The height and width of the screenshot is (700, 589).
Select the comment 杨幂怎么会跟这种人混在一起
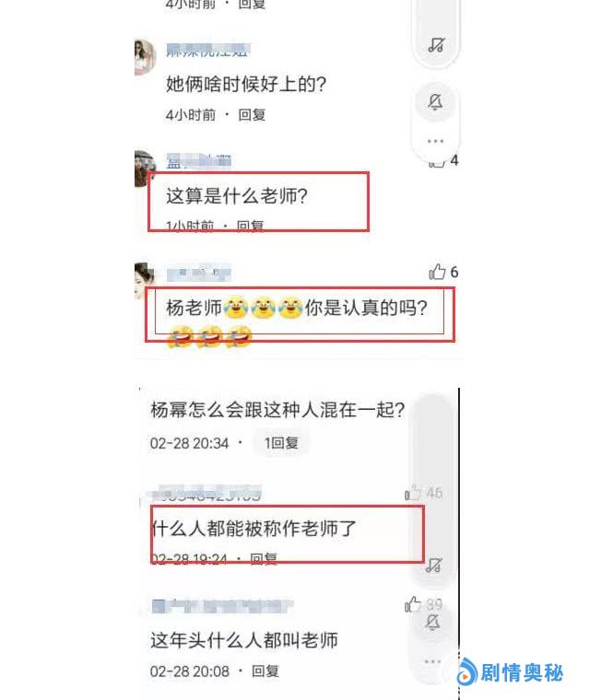coord(277,409)
